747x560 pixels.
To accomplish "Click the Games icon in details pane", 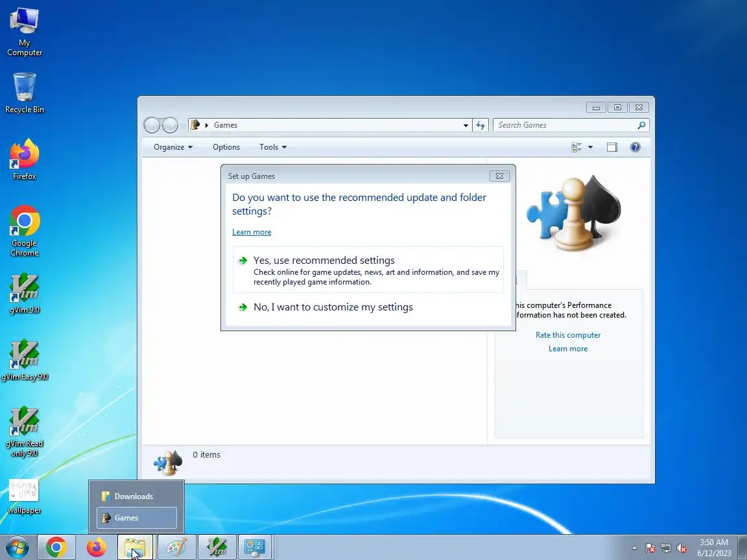I will (168, 462).
